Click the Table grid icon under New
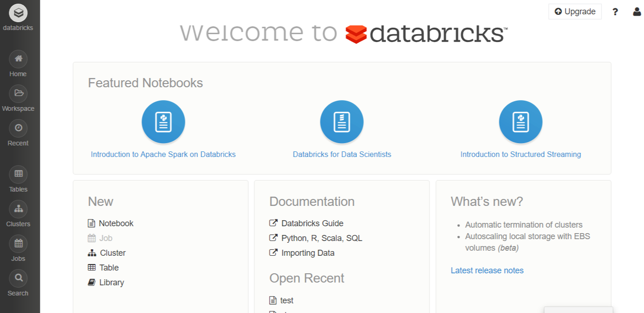The width and height of the screenshot is (644, 313). tap(92, 268)
